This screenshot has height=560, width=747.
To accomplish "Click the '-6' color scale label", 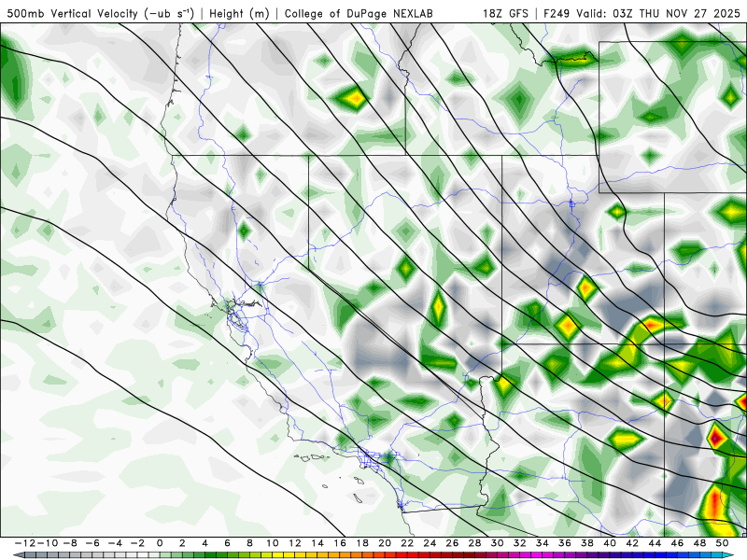I will click(92, 543).
